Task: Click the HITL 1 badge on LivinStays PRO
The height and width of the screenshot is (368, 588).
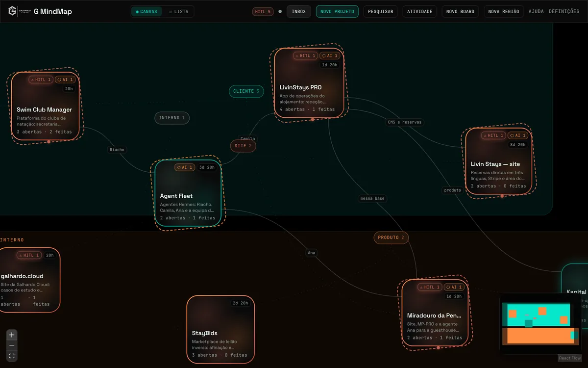Action: point(305,56)
